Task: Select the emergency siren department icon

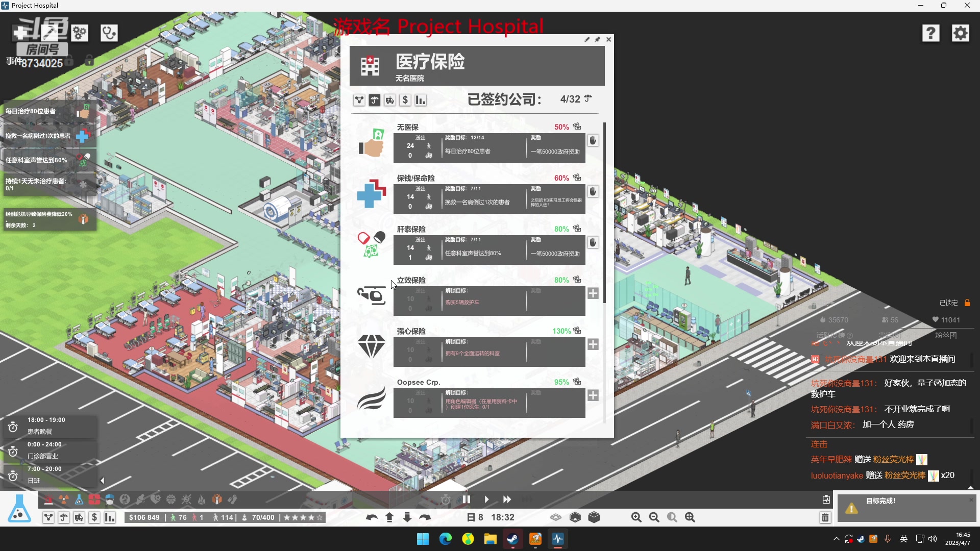Action: click(x=48, y=499)
